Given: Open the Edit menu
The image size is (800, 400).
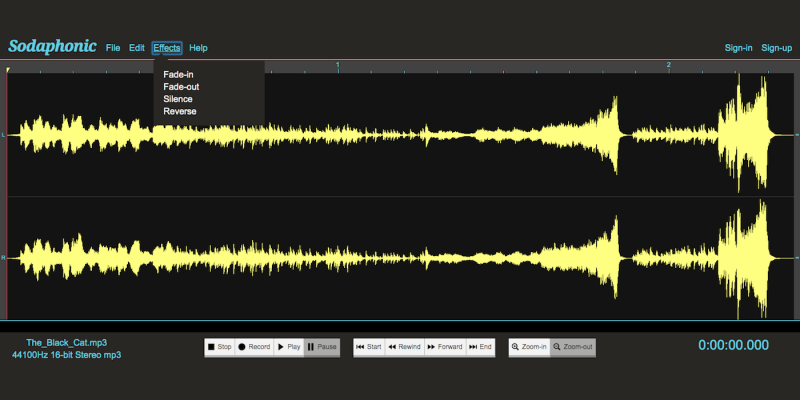Looking at the screenshot, I should point(137,48).
